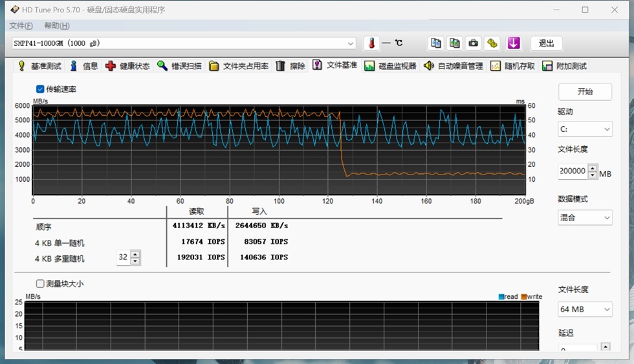Click the yellow options tool icon
The width and height of the screenshot is (634, 364).
click(493, 43)
